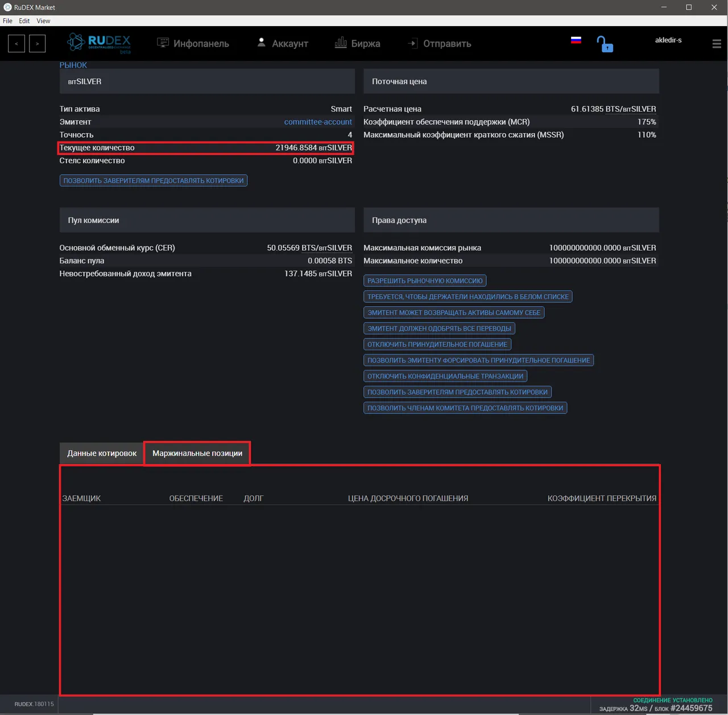This screenshot has width=728, height=715.
Task: Click the pool balance 0.00058 BTS
Action: point(330,261)
